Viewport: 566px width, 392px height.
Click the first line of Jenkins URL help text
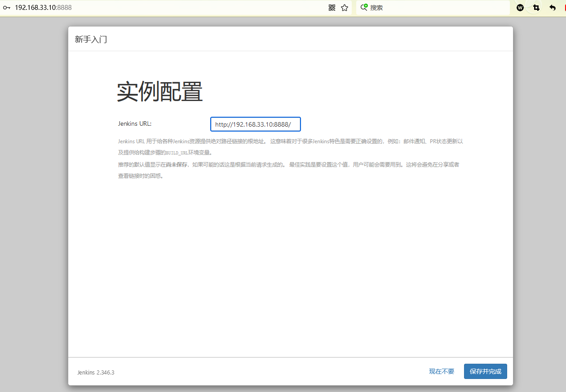pyautogui.click(x=290, y=141)
